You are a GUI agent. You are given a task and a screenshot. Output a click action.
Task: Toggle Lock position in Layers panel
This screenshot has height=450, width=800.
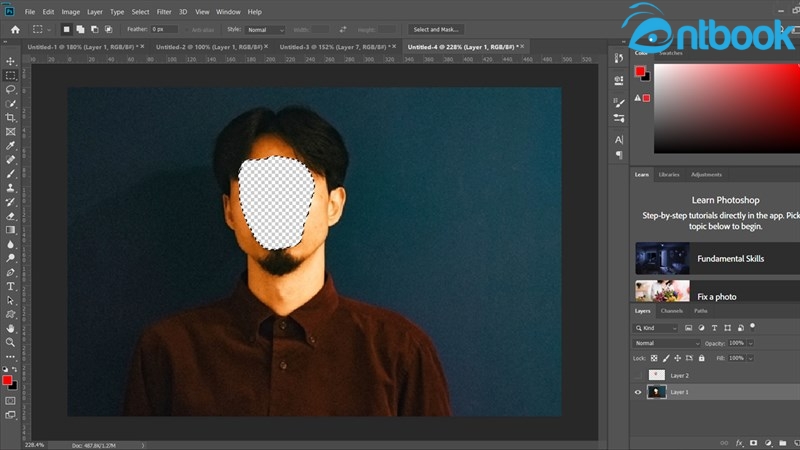click(x=678, y=358)
